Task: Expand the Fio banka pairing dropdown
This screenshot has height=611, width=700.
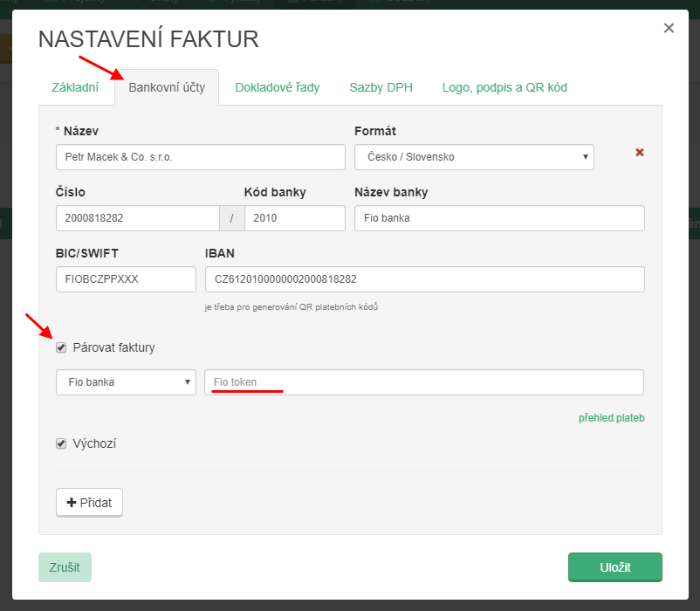Action: pyautogui.click(x=126, y=382)
